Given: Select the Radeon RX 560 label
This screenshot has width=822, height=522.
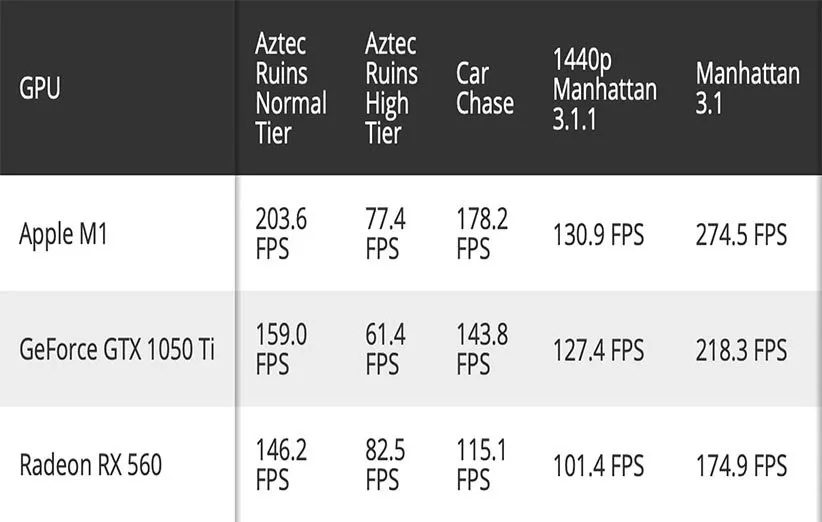Looking at the screenshot, I should (x=90, y=465).
